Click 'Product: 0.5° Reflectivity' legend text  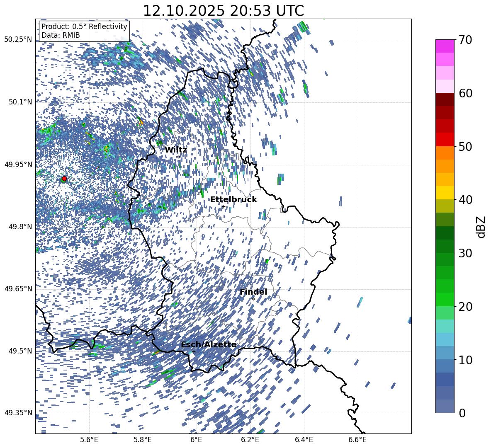[84, 27]
